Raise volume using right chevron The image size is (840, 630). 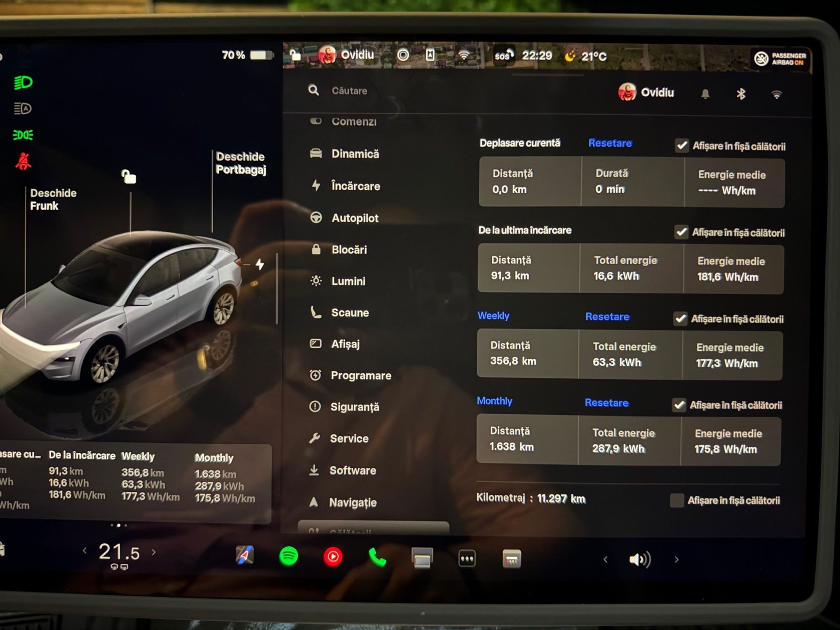point(676,559)
